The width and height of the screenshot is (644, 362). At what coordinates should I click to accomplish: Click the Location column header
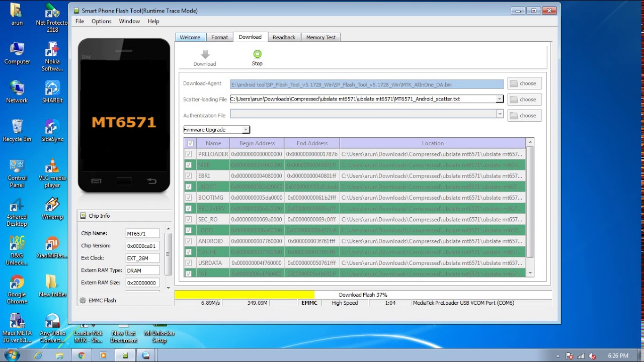point(433,143)
